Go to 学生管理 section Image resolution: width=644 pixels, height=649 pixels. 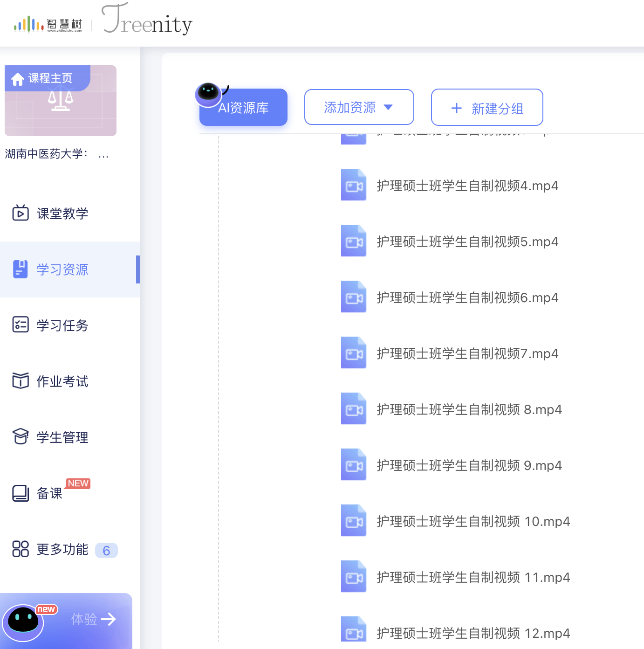click(x=62, y=437)
